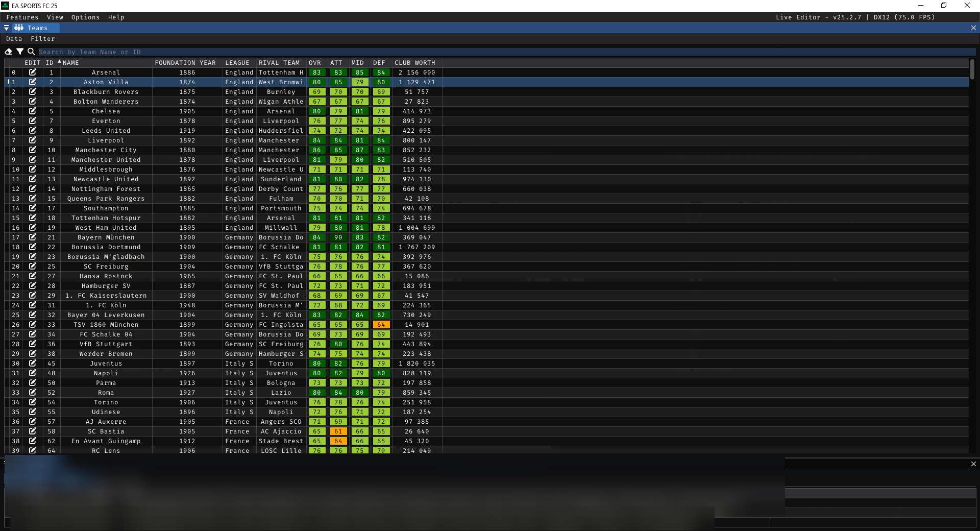The width and height of the screenshot is (980, 531).
Task: Open the edit icon for Hamburger SV
Action: (x=33, y=286)
